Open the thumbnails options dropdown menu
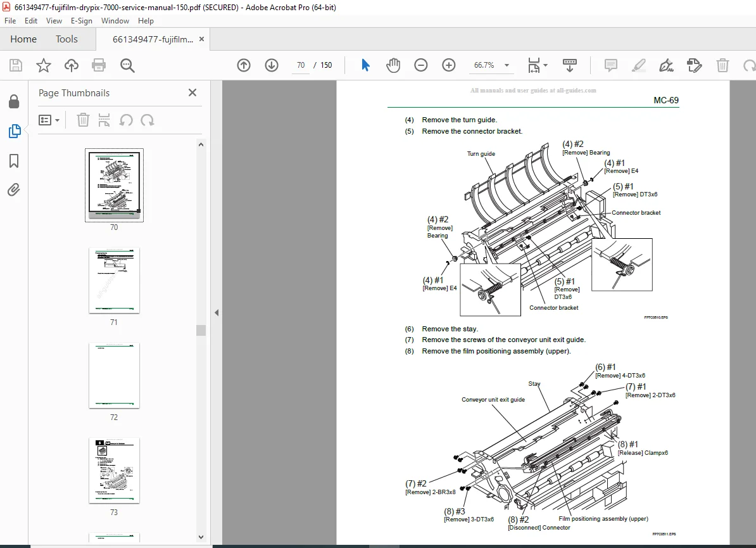756x548 pixels. pyautogui.click(x=49, y=120)
